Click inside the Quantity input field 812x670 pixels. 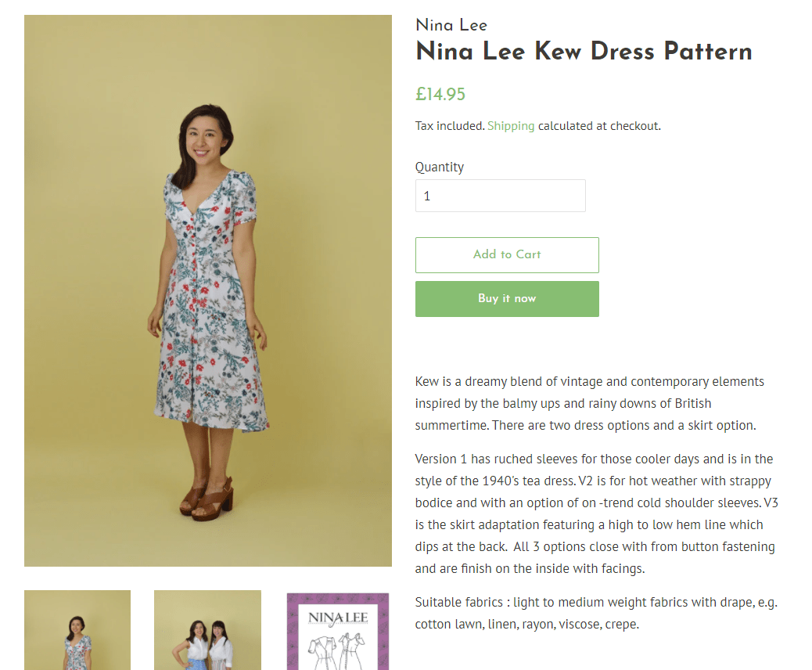click(x=500, y=195)
